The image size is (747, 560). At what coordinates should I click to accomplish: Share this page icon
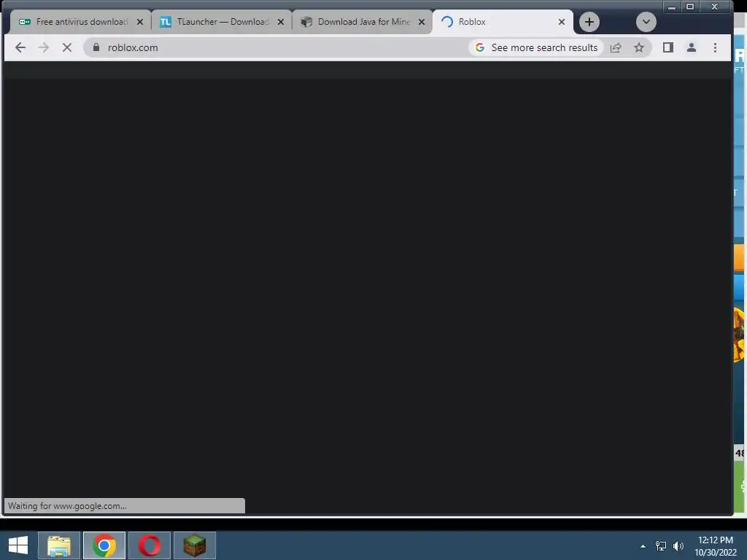(616, 47)
